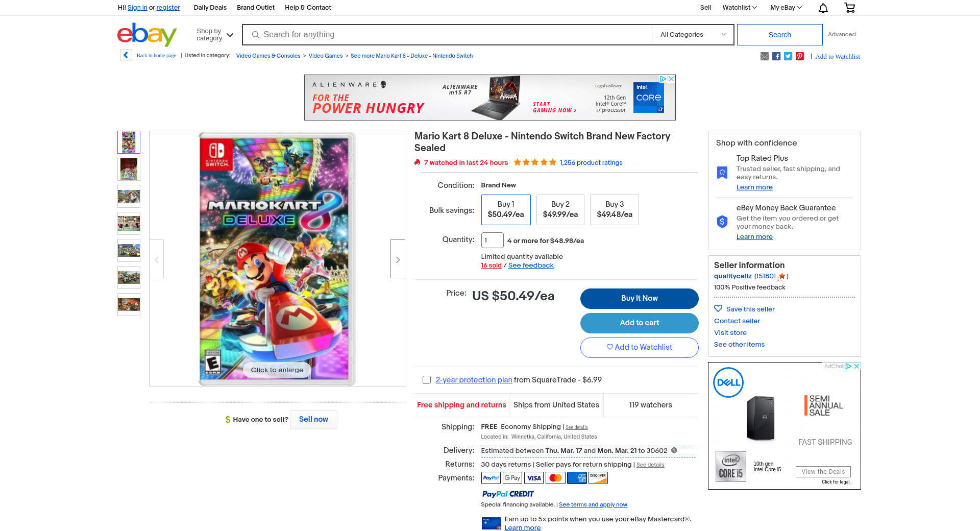The image size is (980, 531).
Task: Select the second product thumbnail
Action: [129, 169]
